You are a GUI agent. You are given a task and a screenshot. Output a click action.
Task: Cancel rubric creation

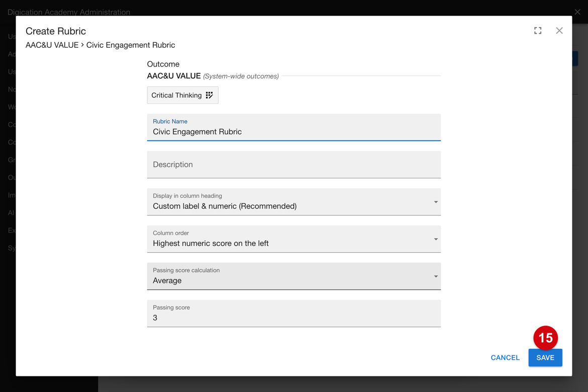click(x=505, y=357)
